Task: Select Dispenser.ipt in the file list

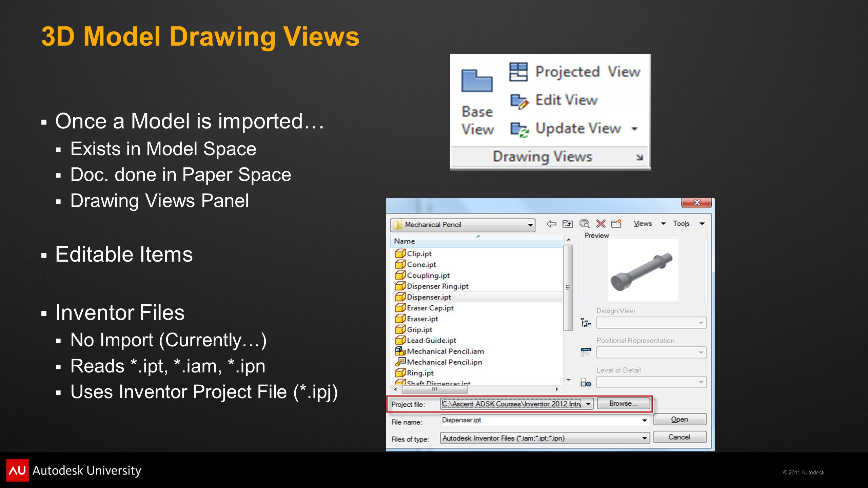Action: click(x=477, y=297)
